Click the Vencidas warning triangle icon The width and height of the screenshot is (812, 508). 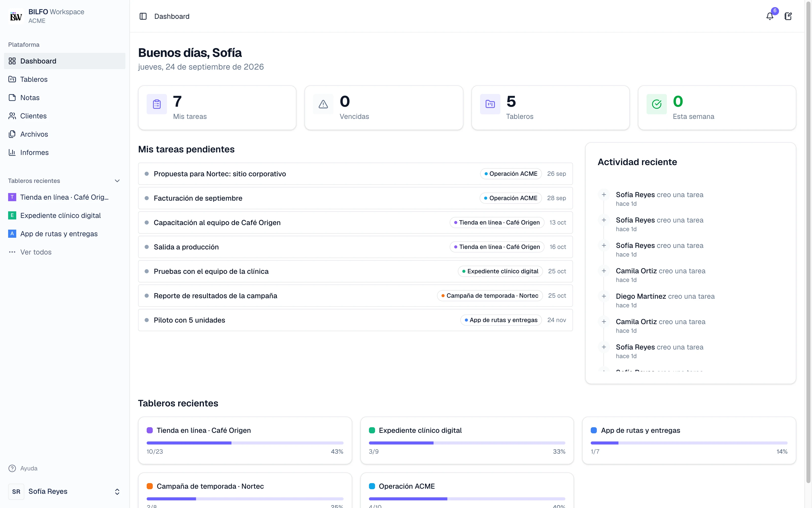point(323,104)
